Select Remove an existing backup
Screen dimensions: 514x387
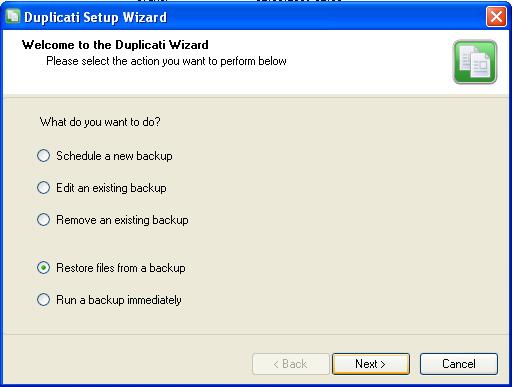coord(113,220)
